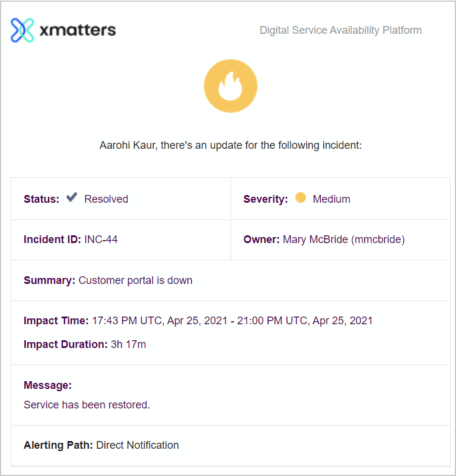Screen dimensions: 456x476
Task: Click the summary Customer portal is down
Action: 135,280
